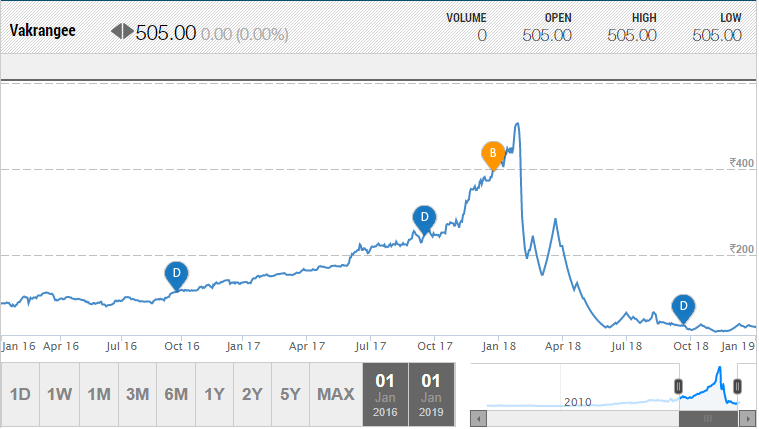Select the 1Y time range
This screenshot has height=429, width=759.
(214, 394)
